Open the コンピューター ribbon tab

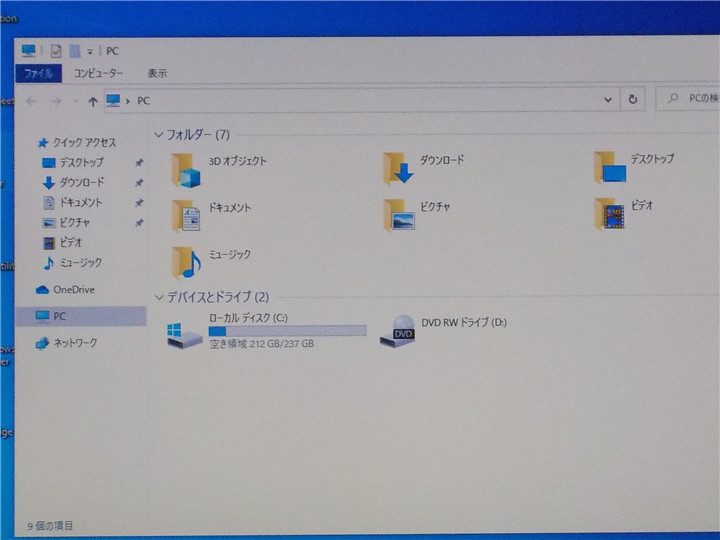(x=98, y=73)
